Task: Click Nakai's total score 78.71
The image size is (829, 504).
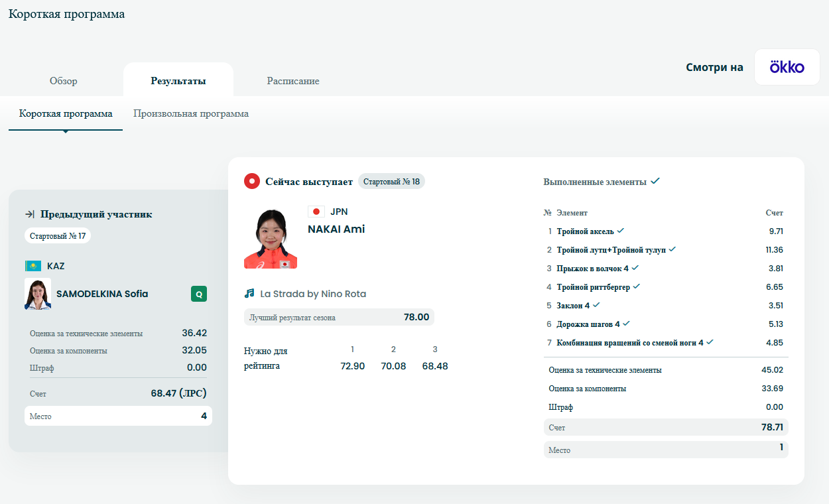Action: 772,428
